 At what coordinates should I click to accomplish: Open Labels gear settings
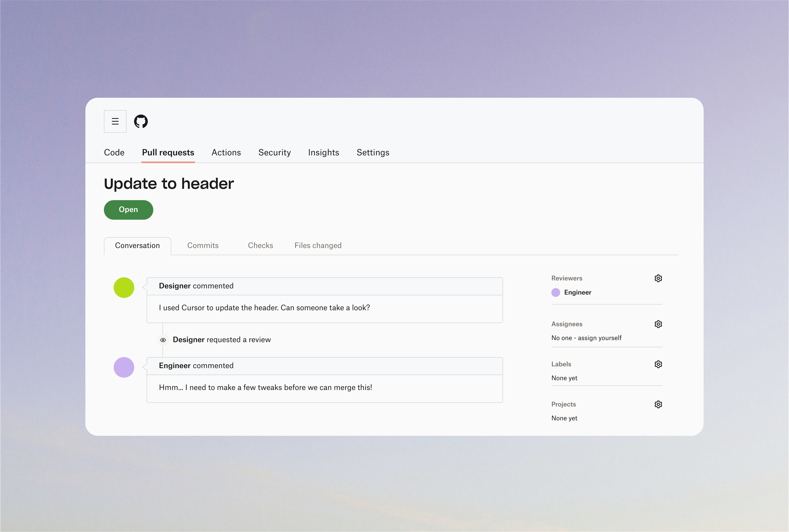coord(658,364)
